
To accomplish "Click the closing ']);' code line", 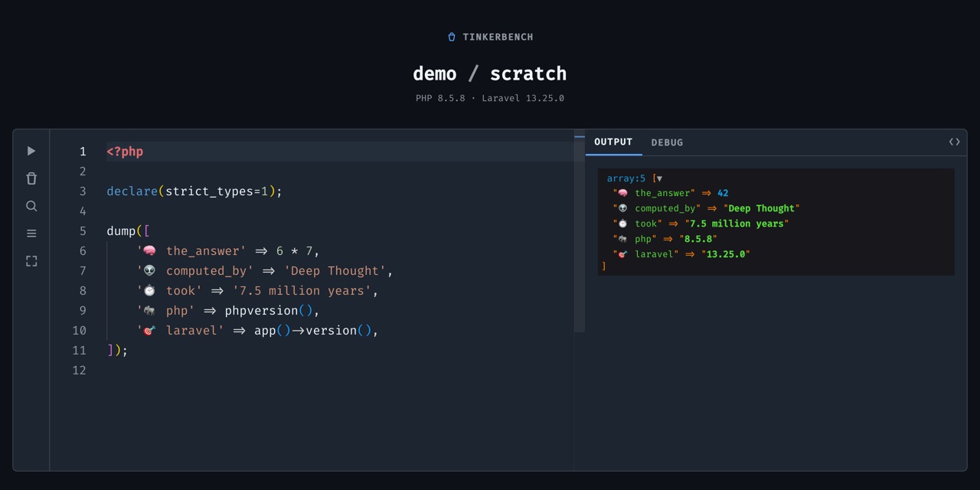I will click(x=117, y=351).
